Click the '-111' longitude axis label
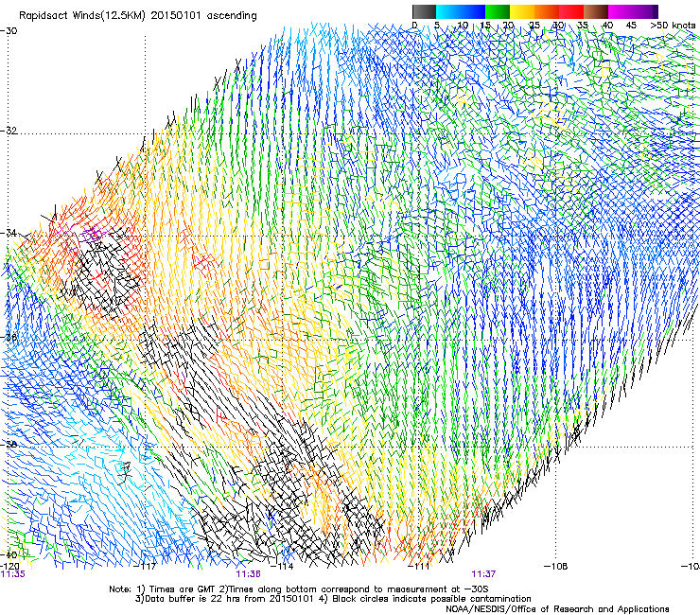The image size is (700, 615). (x=419, y=567)
